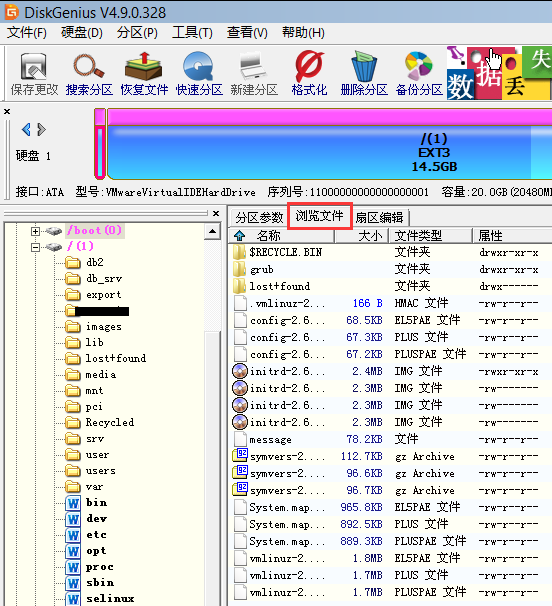Open the 查看(V) menu
The width and height of the screenshot is (552, 606).
coord(247,32)
